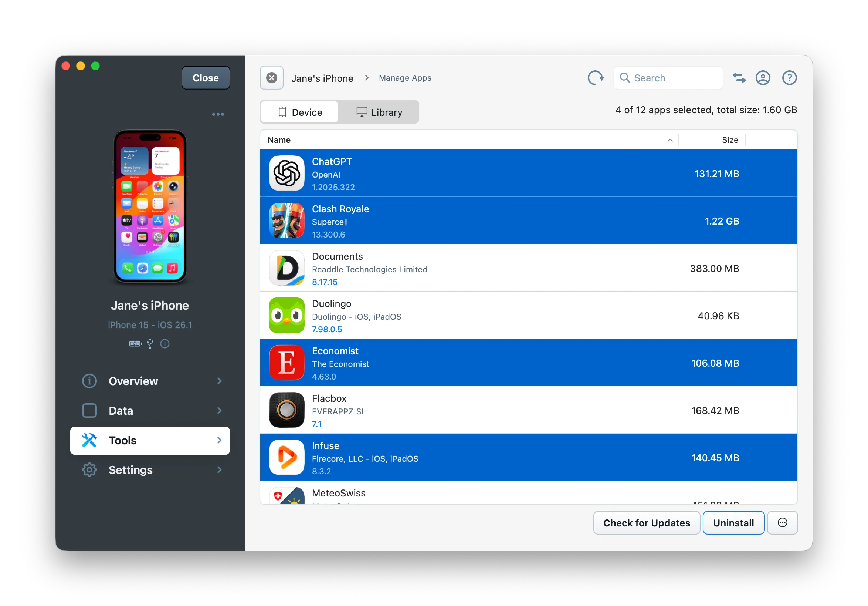Open the ellipsis options button next to Uninstall
The height and width of the screenshot is (606, 868).
[x=782, y=523]
